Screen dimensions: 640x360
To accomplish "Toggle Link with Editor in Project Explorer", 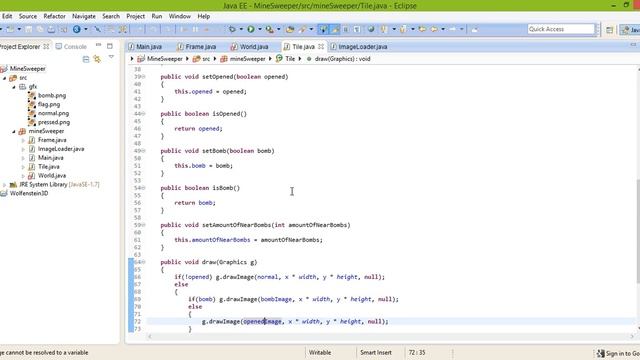I will click(97, 60).
